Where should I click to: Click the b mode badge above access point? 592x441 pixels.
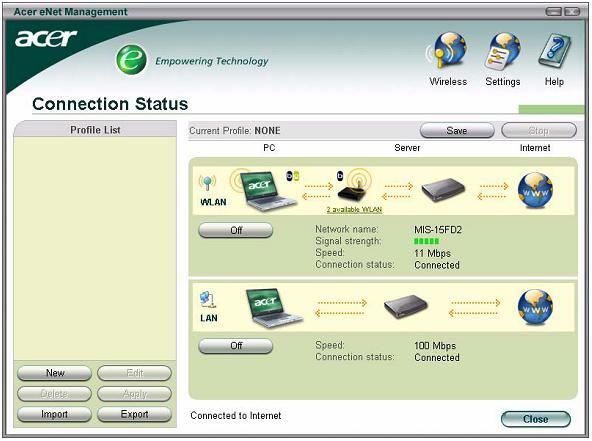pos(340,176)
